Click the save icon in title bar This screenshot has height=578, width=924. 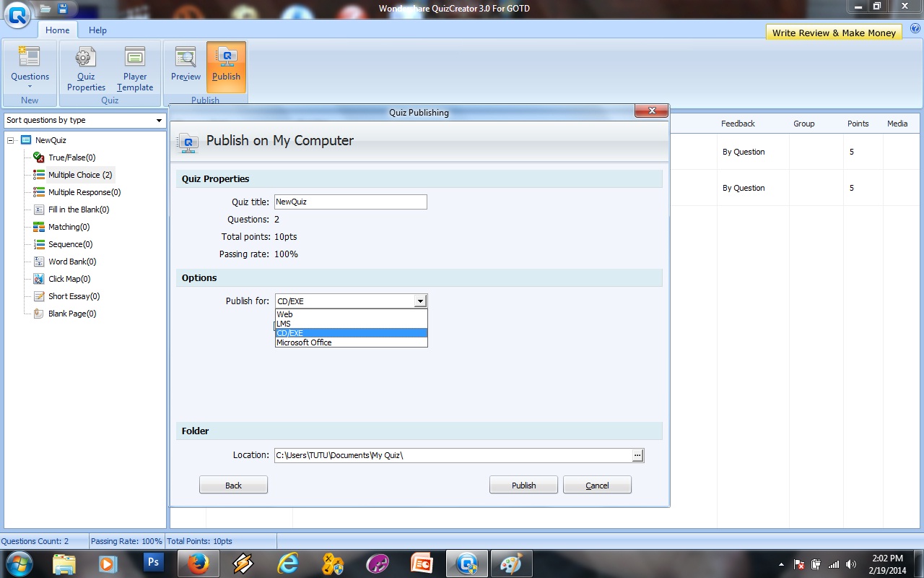click(x=63, y=9)
